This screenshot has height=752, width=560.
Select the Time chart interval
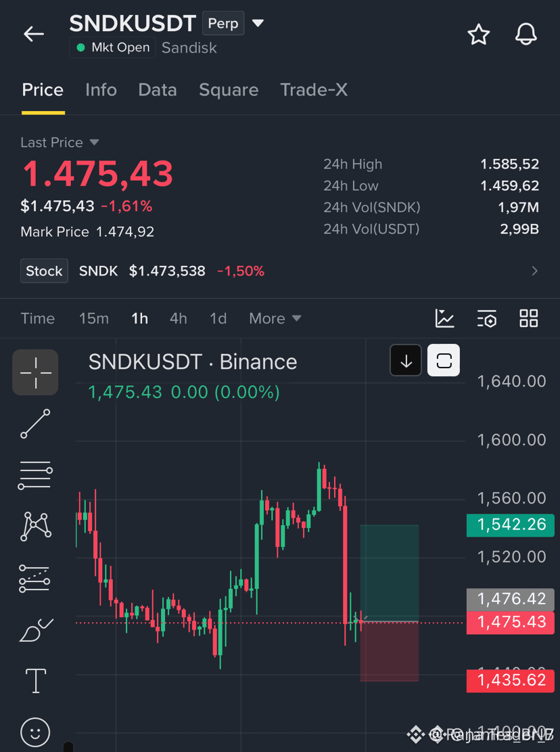(37, 318)
